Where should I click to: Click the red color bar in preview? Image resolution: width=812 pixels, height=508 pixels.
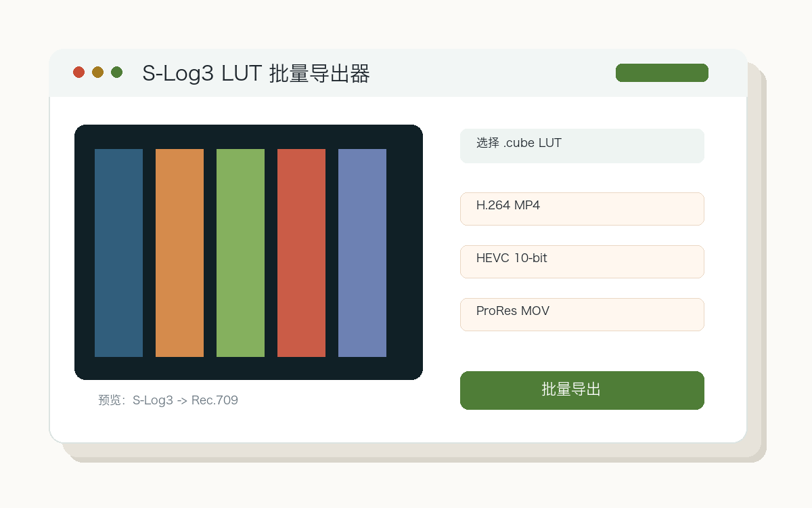(301, 253)
